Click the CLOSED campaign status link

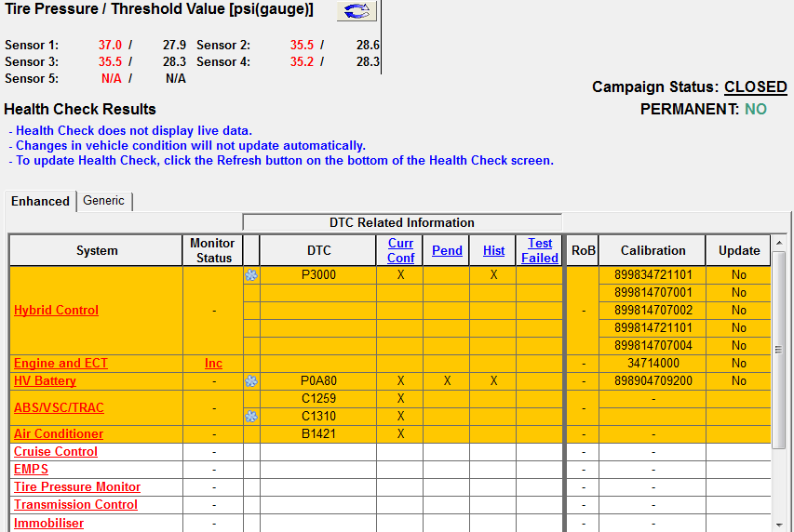pos(756,86)
